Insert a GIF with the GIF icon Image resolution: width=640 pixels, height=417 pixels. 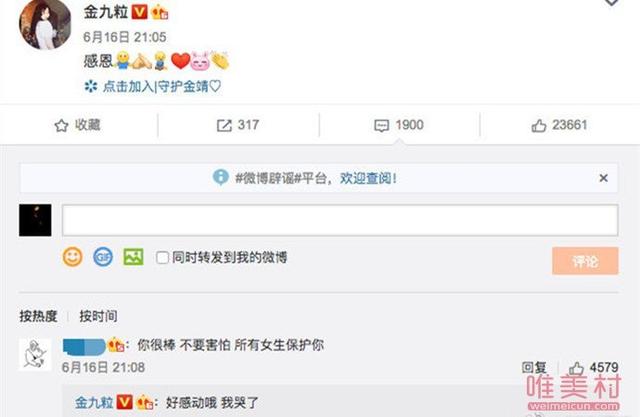103,257
